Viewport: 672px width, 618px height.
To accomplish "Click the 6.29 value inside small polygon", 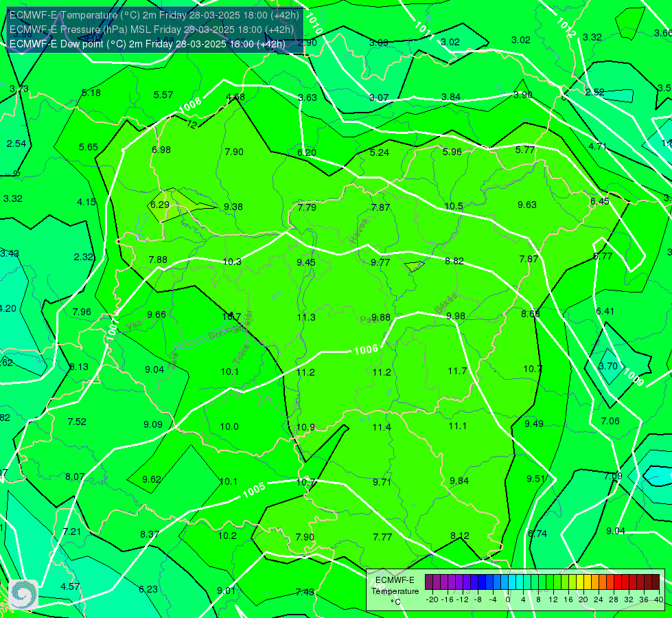I will 160,205.
